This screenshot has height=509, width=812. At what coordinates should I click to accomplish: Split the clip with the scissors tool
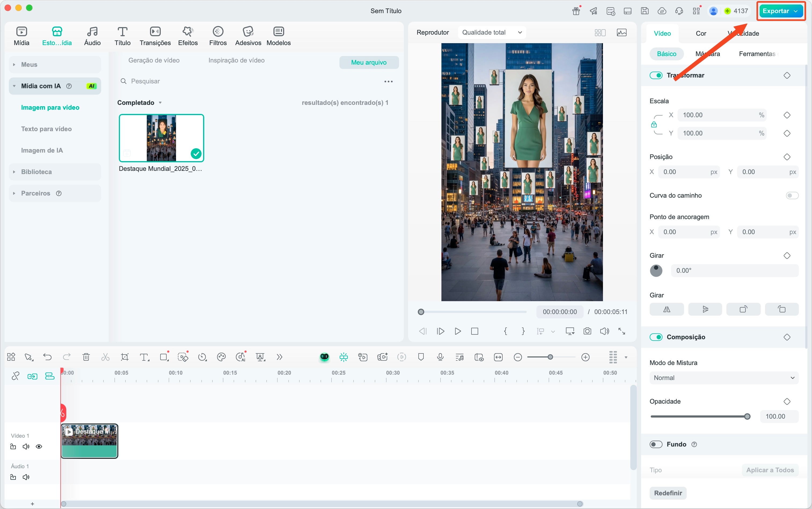coord(105,357)
